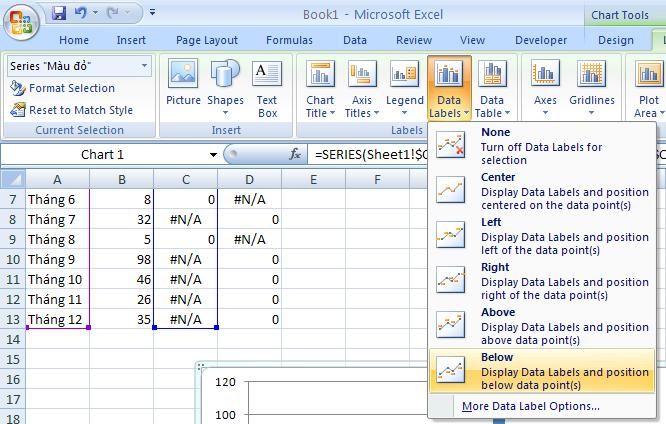The image size is (666, 424).
Task: Open the Shapes gallery
Action: click(225, 86)
